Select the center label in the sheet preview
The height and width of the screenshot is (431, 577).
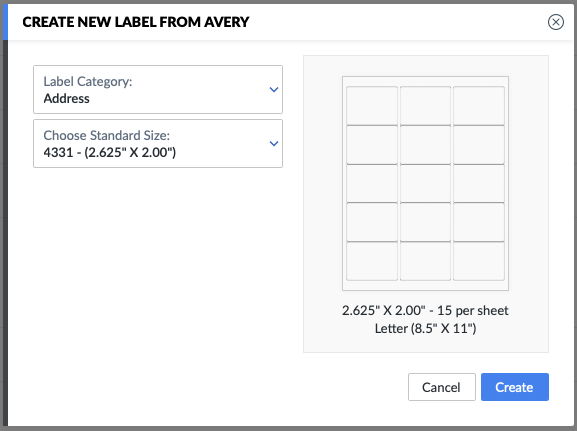pyautogui.click(x=425, y=183)
